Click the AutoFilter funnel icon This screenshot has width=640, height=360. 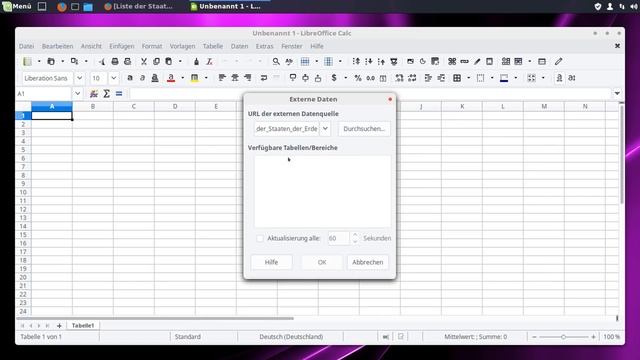[393, 61]
